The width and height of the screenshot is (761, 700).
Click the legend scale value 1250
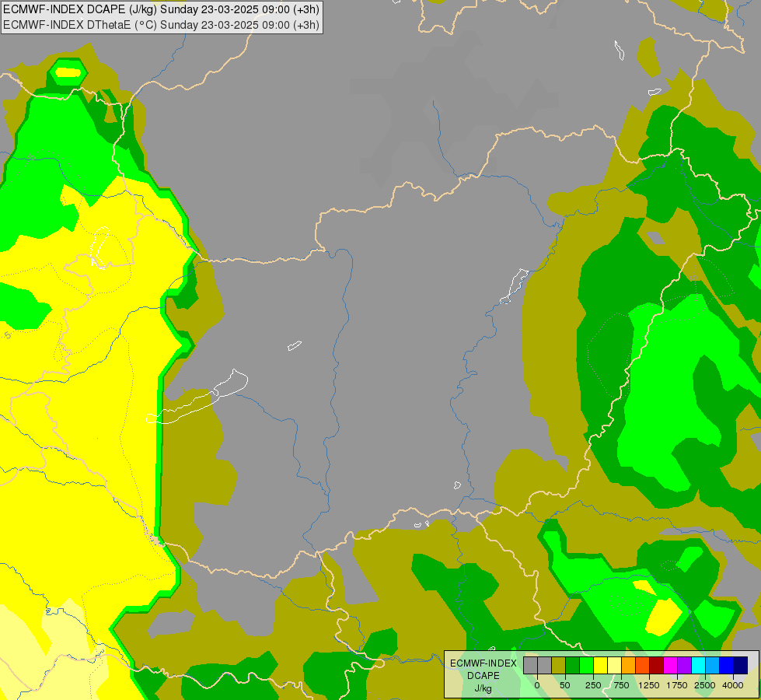(649, 685)
